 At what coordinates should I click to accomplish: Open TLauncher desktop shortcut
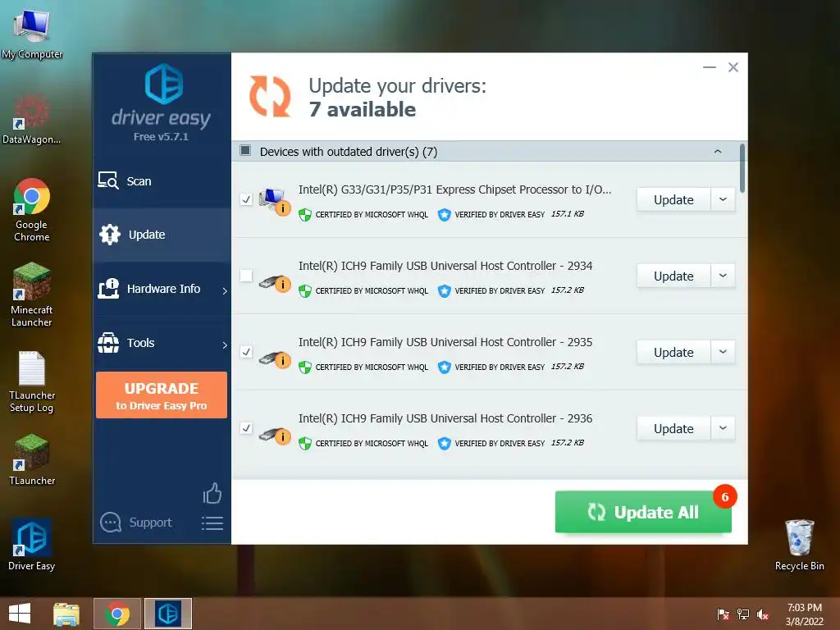coord(32,460)
